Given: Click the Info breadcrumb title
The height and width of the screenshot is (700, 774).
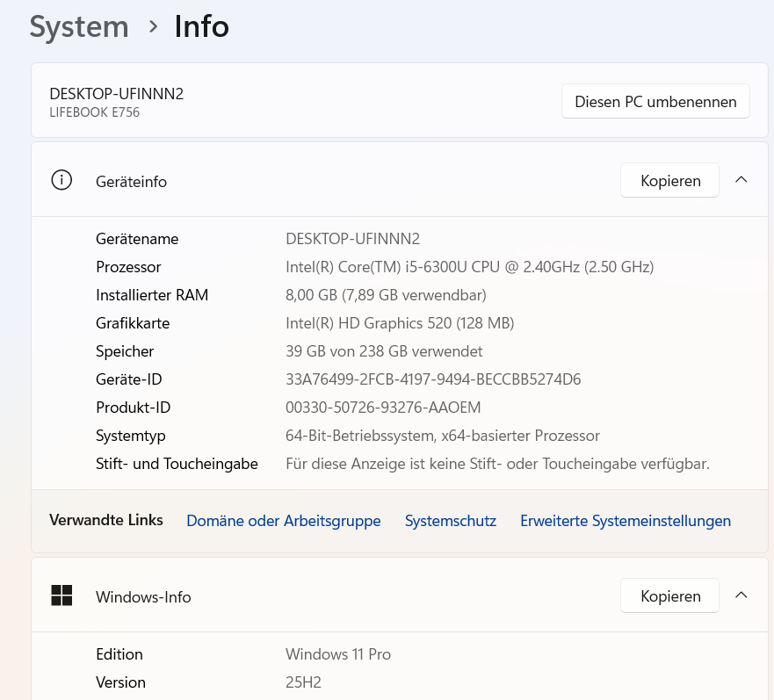Looking at the screenshot, I should point(202,26).
